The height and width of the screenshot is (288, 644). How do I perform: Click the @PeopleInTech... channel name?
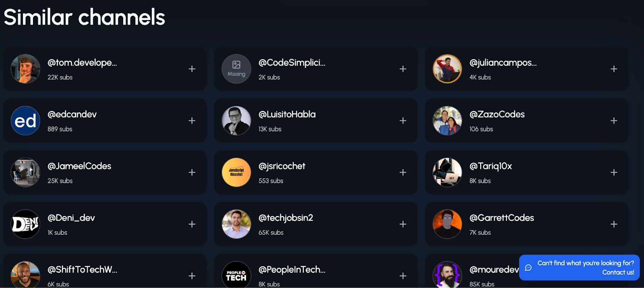pos(292,269)
